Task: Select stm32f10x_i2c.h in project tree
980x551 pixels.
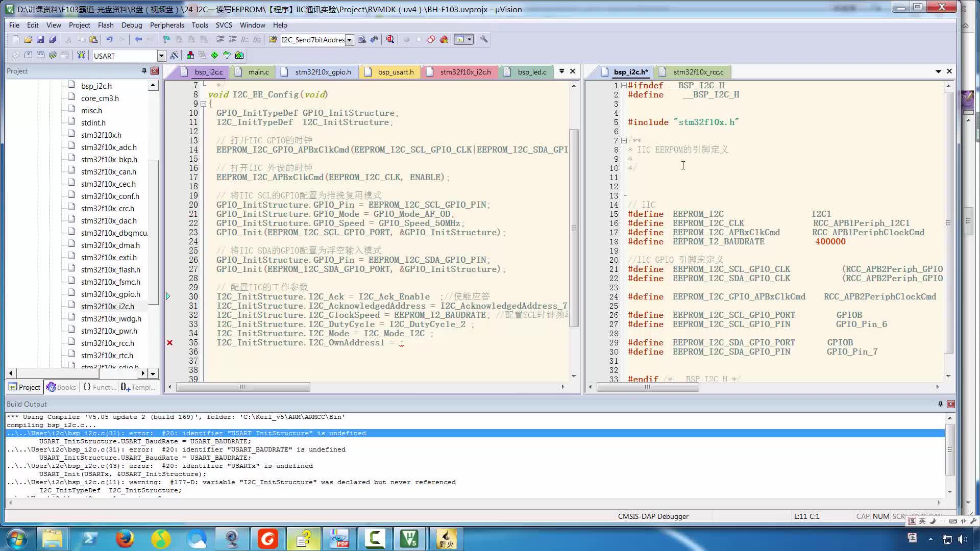Action: (x=107, y=307)
